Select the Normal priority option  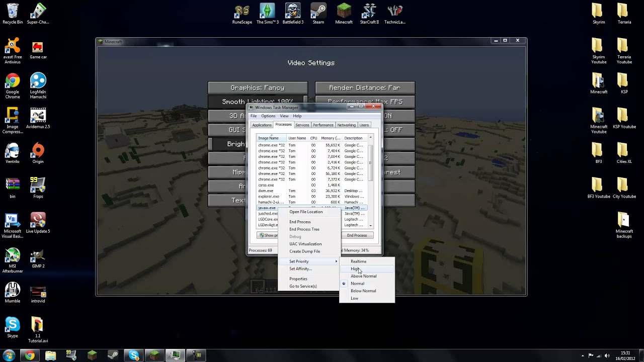[x=367, y=284]
